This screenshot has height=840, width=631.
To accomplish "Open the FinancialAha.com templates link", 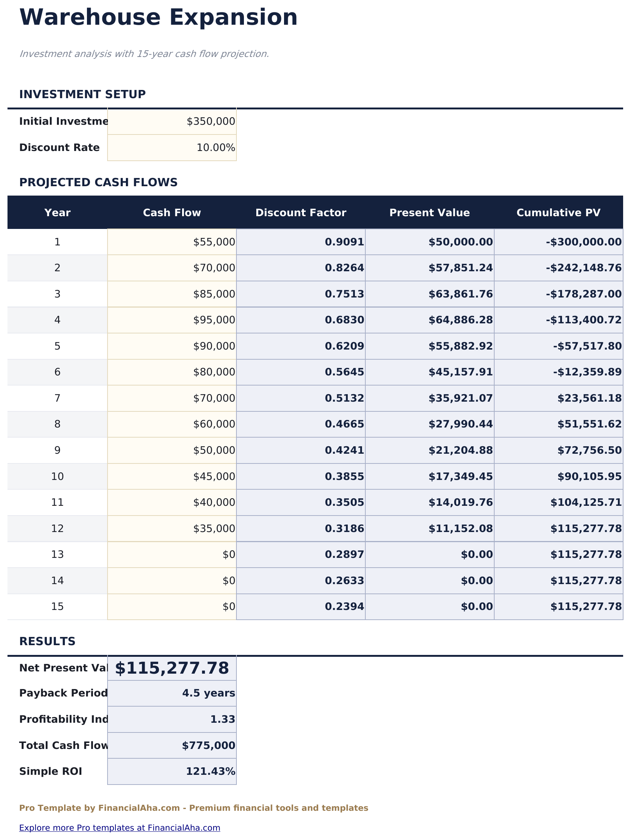I will (120, 828).
